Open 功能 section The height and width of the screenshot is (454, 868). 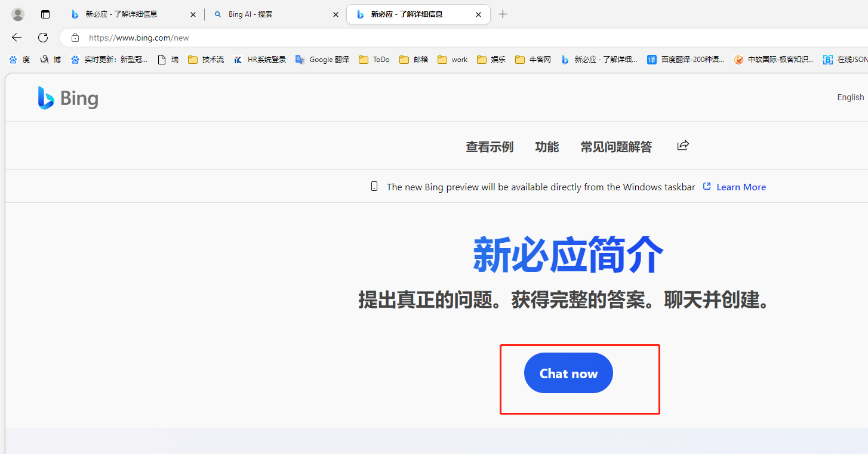tap(547, 147)
